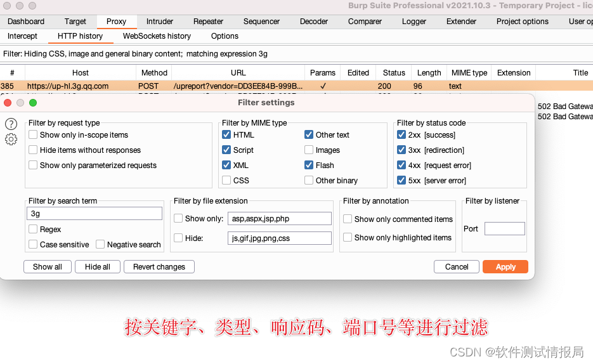The height and width of the screenshot is (364, 593).
Task: Open the Intruder tab
Action: (x=160, y=22)
